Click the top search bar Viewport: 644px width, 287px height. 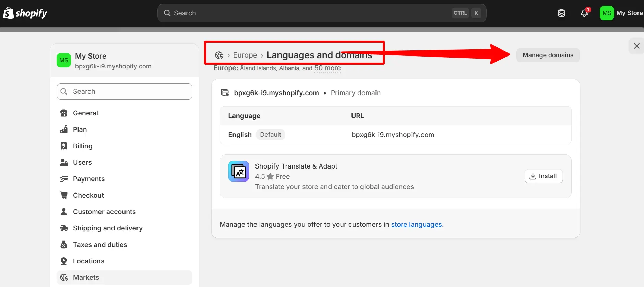[x=322, y=13]
